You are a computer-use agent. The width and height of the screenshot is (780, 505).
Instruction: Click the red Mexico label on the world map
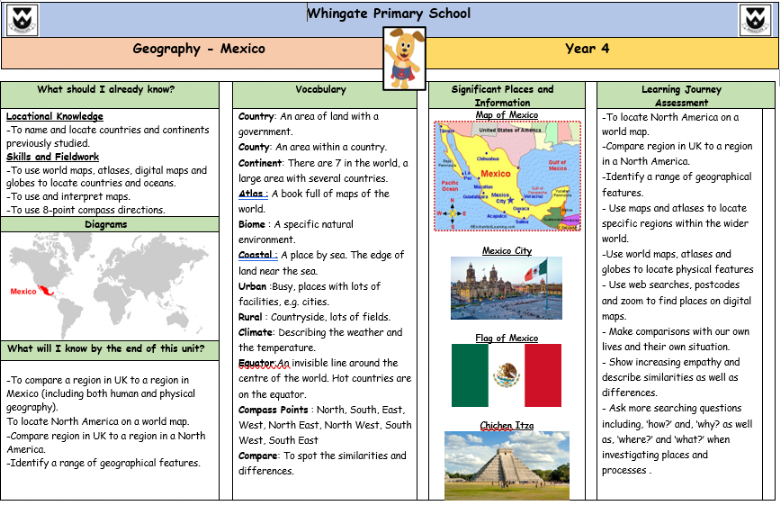tap(23, 292)
